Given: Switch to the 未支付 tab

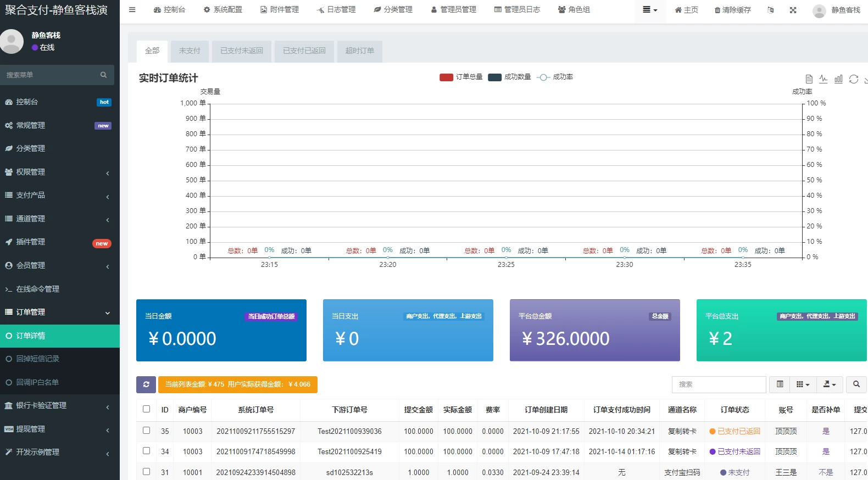Looking at the screenshot, I should (190, 51).
